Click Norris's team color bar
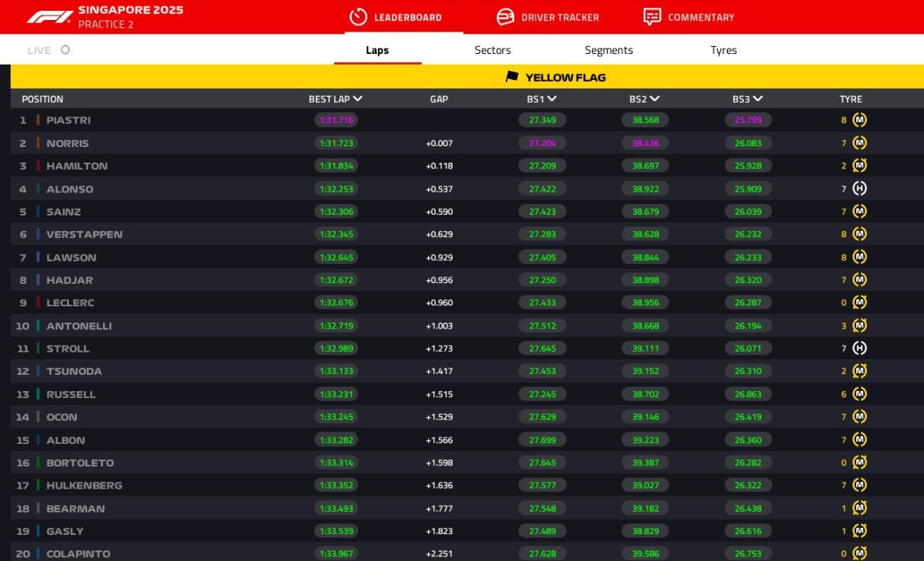 (x=38, y=143)
